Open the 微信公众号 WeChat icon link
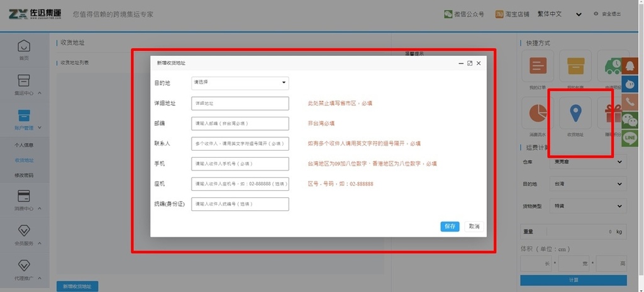The width and height of the screenshot is (644, 292). pyautogui.click(x=448, y=14)
